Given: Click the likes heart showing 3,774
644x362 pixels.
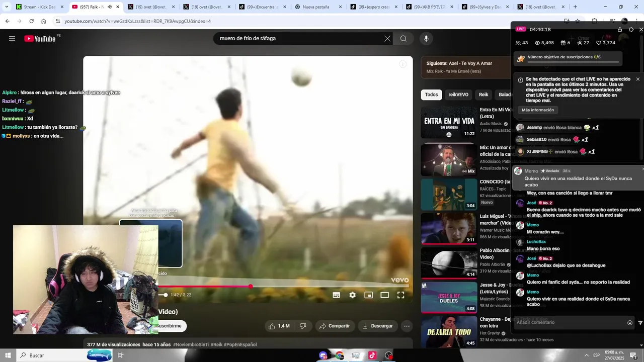Looking at the screenshot, I should coord(605,43).
